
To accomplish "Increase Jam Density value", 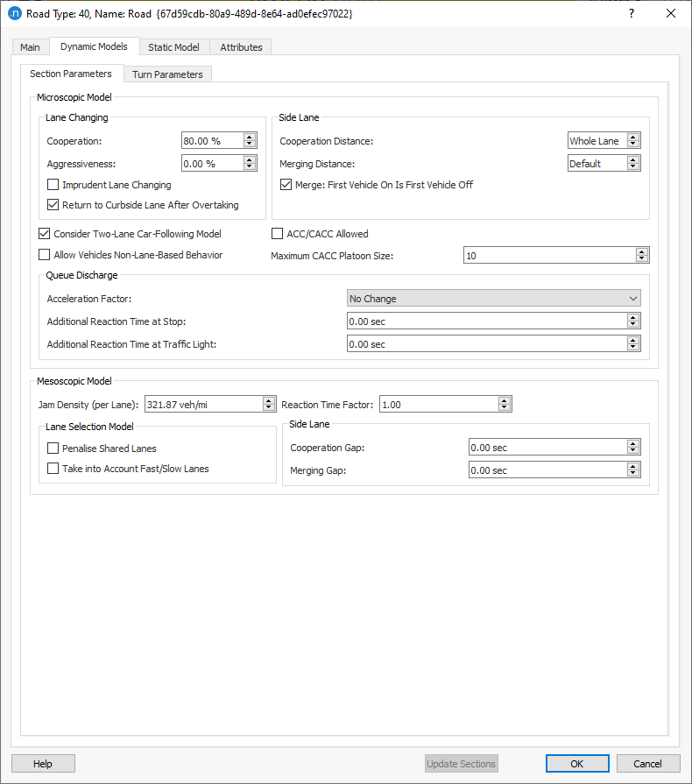I will [x=269, y=400].
